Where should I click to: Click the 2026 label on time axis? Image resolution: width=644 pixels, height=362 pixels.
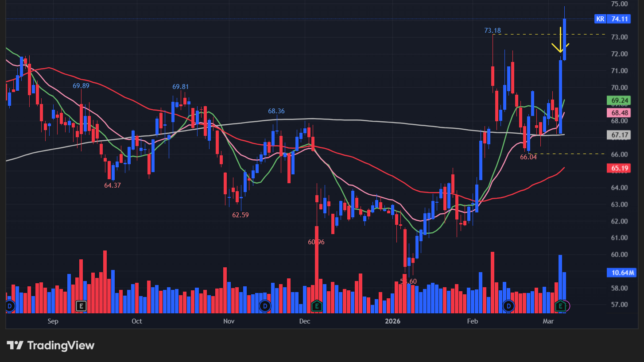392,321
